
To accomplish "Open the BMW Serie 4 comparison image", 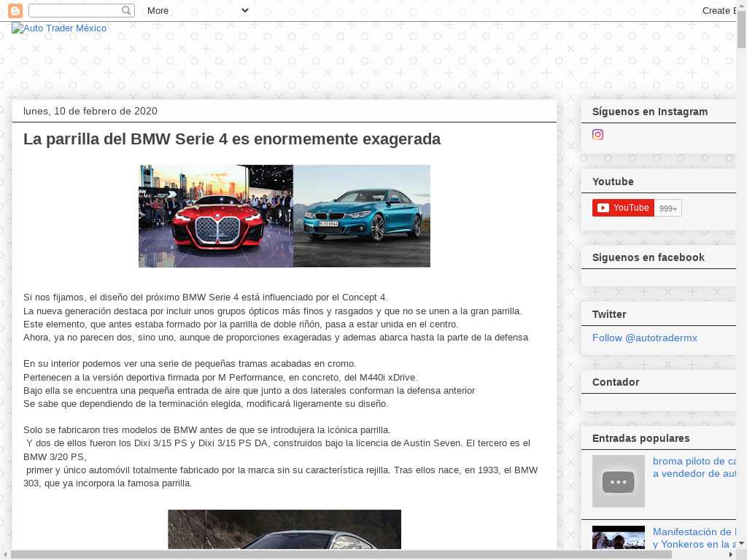I will click(285, 216).
